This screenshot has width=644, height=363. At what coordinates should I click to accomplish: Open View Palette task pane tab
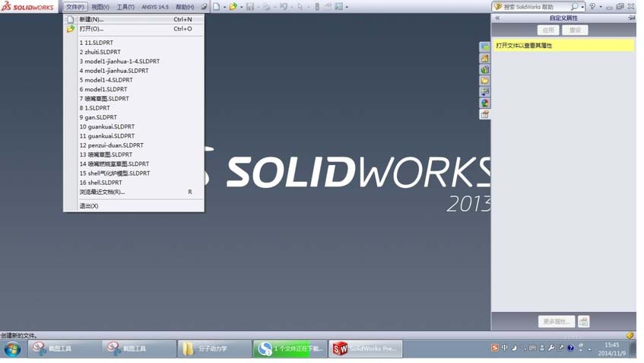tap(484, 91)
